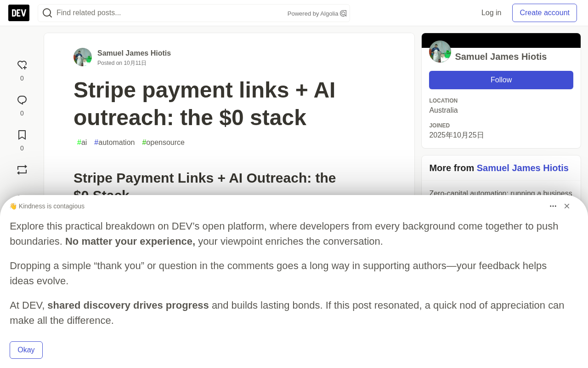The image size is (588, 368).
Task: Close the Kindness is contagious banner
Action: point(567,206)
